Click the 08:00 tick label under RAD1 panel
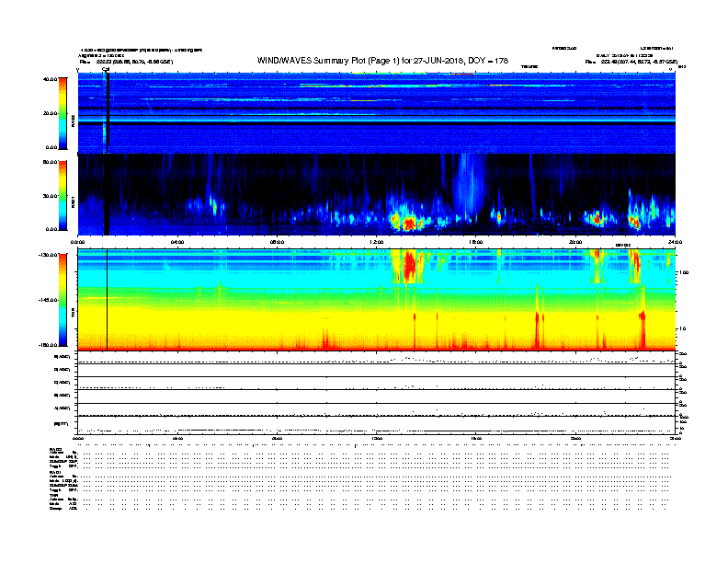Viewport: 728px width, 563px height. click(x=277, y=242)
